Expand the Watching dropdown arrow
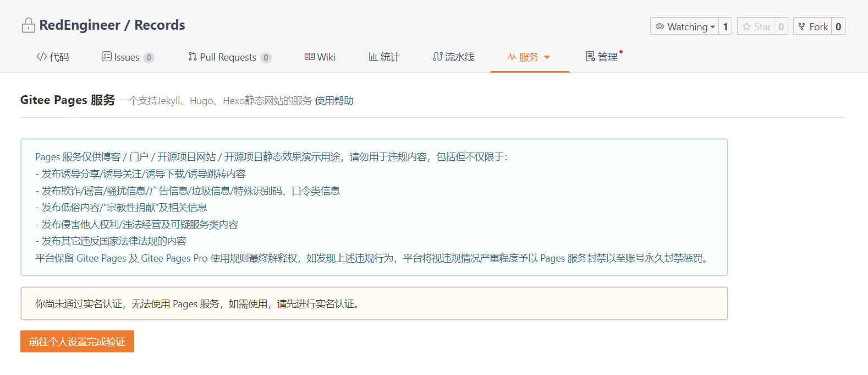 713,27
